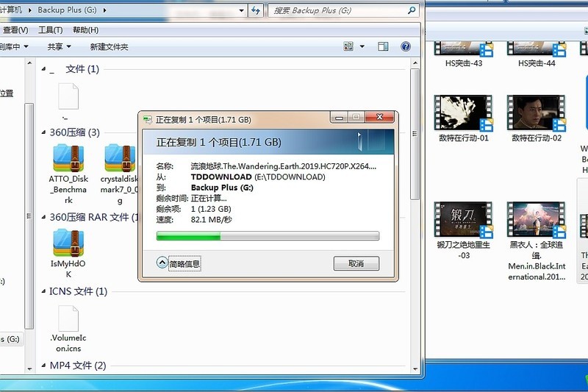Collapse copy details via 简略信息 arrow icon
Screen dimensions: 588x392
(x=162, y=263)
